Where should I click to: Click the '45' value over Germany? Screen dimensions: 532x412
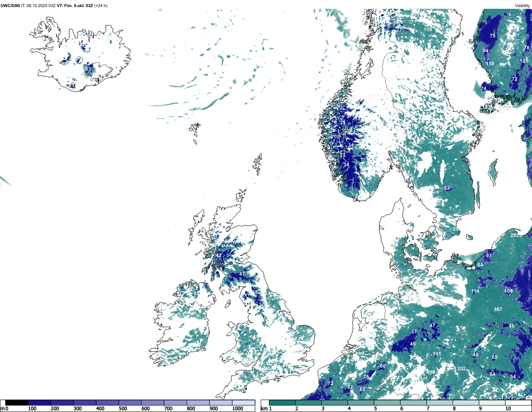pos(413,344)
